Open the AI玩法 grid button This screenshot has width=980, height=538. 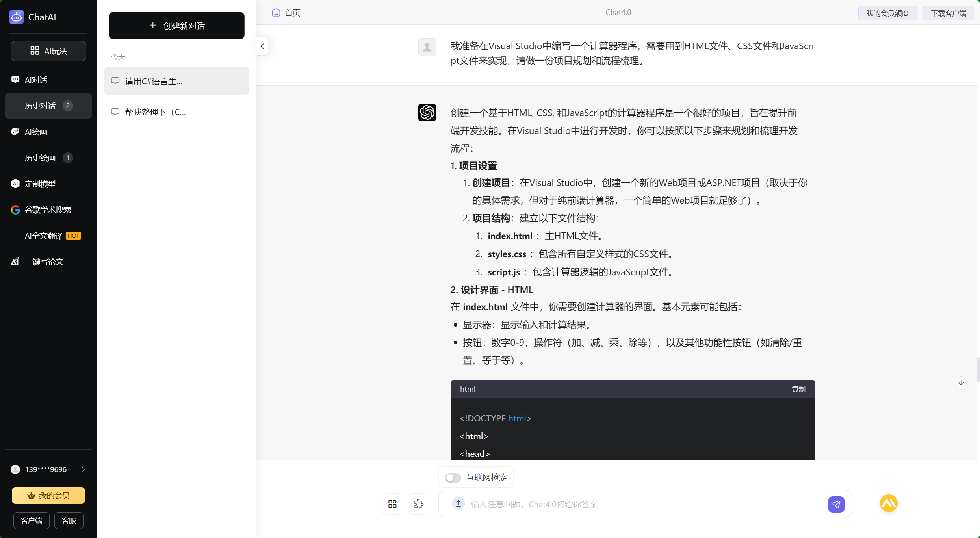(48, 51)
